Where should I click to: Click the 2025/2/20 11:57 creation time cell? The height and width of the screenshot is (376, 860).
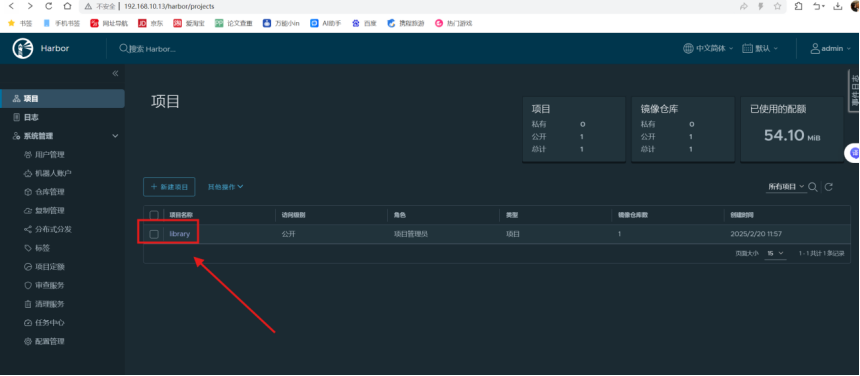click(756, 234)
